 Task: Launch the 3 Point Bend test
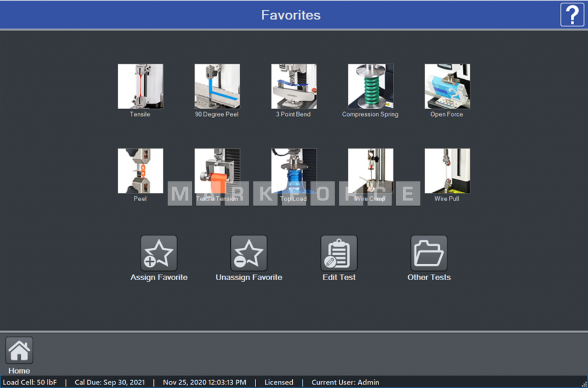pyautogui.click(x=293, y=86)
